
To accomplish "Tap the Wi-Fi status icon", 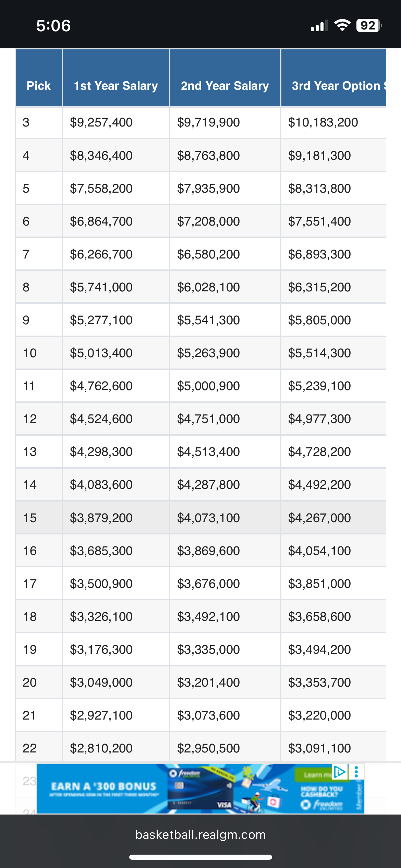I will tap(342, 25).
